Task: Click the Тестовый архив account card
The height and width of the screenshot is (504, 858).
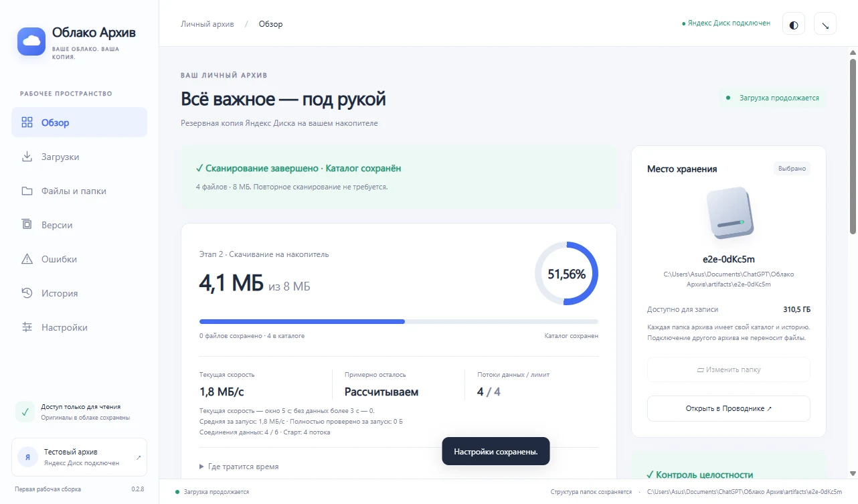Action: tap(80, 457)
